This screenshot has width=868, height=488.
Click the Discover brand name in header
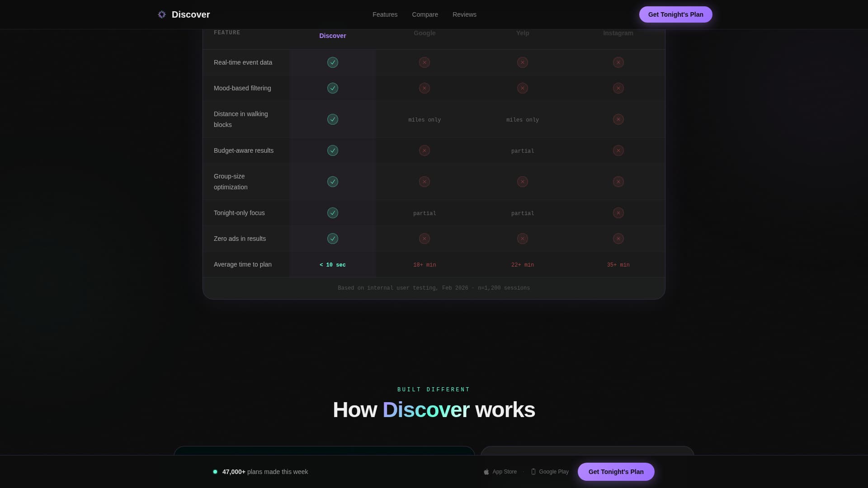tap(191, 14)
